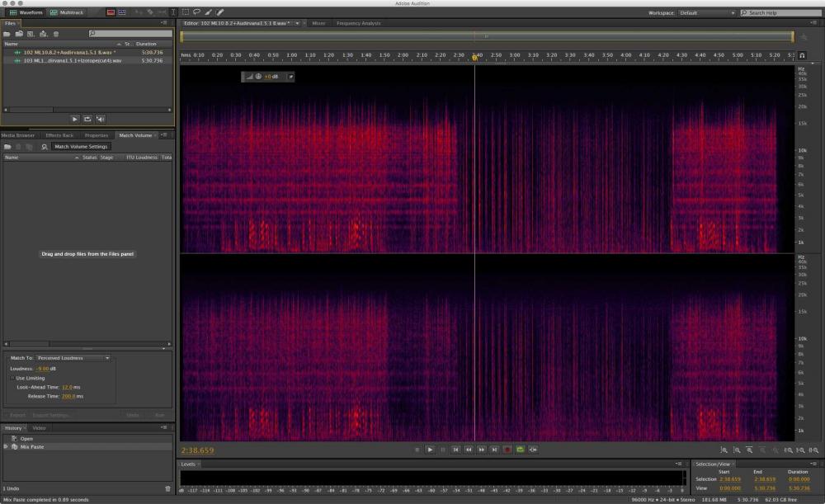
Task: Click the Match Volume Settings button
Action: 81,147
